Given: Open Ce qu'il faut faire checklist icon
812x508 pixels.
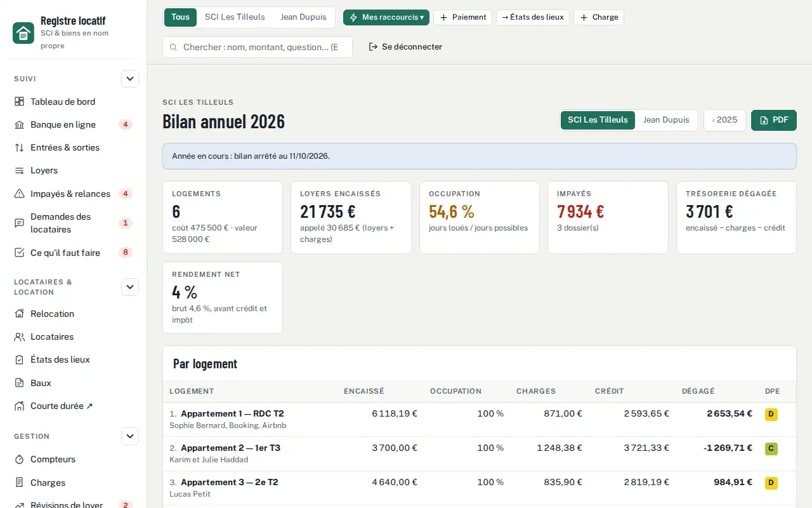Looking at the screenshot, I should tap(19, 253).
